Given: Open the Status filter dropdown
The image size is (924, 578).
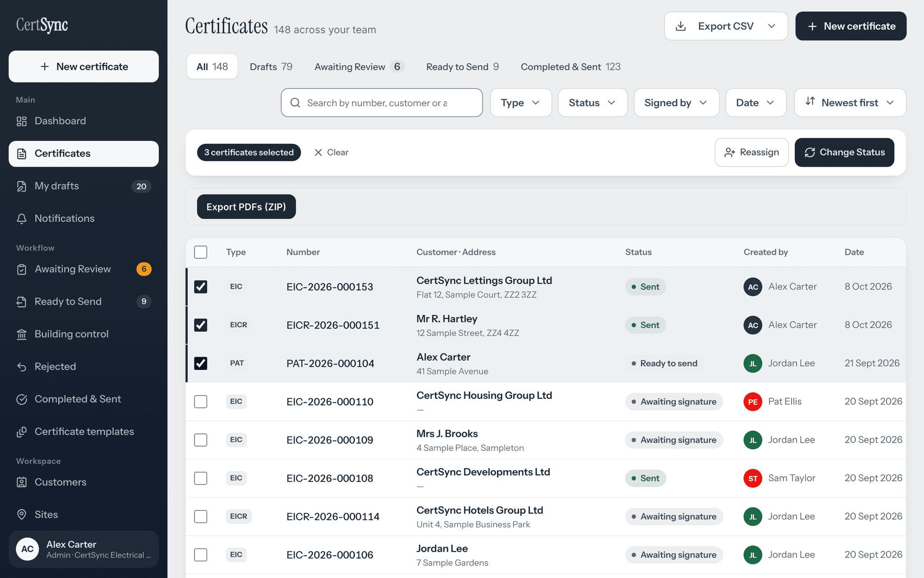Looking at the screenshot, I should tap(593, 103).
